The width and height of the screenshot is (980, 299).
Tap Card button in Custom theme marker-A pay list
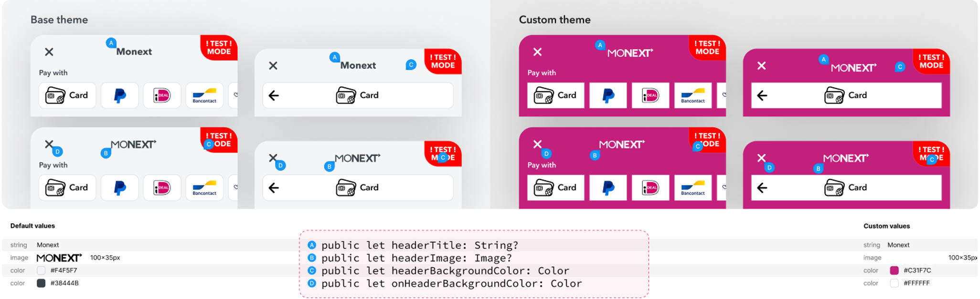click(556, 95)
